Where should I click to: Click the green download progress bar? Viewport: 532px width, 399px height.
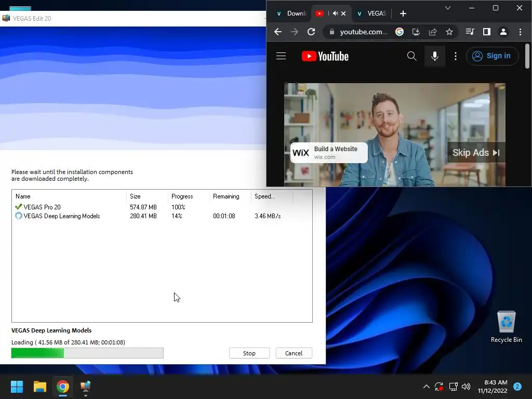(87, 353)
